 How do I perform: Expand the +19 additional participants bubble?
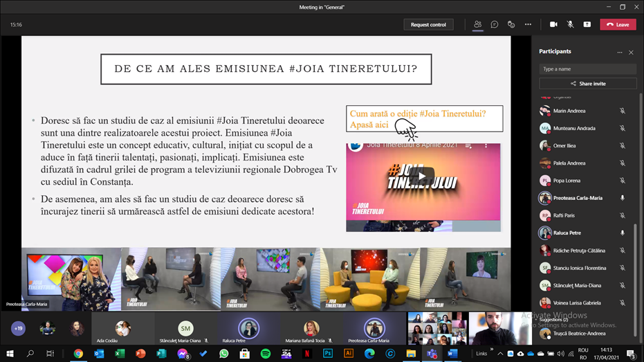point(18,329)
